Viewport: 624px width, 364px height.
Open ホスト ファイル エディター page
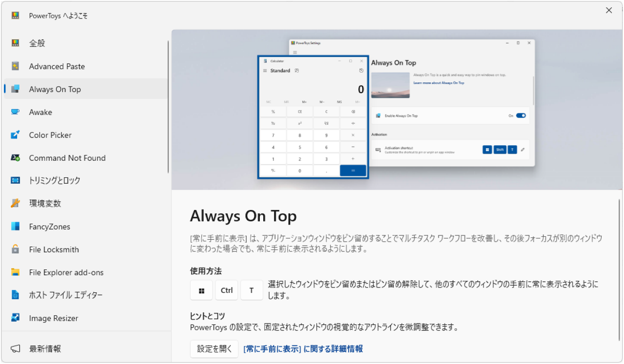point(86,295)
